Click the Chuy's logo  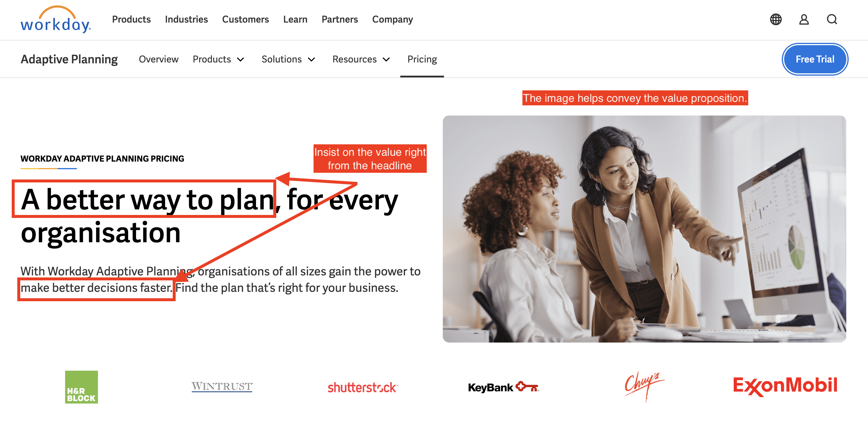[644, 386]
